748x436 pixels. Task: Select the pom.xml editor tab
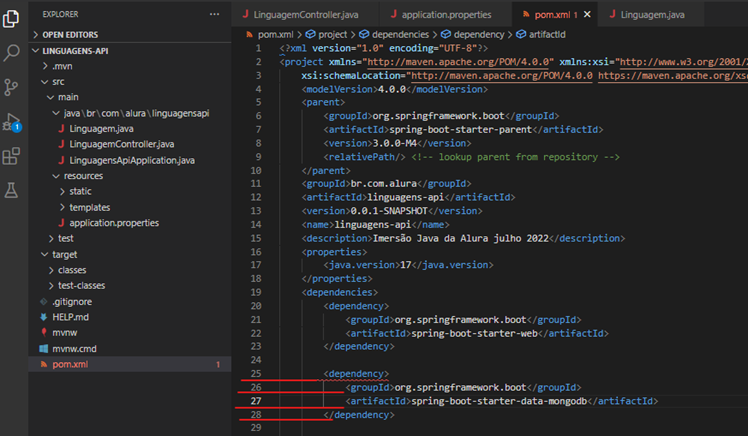(x=554, y=14)
